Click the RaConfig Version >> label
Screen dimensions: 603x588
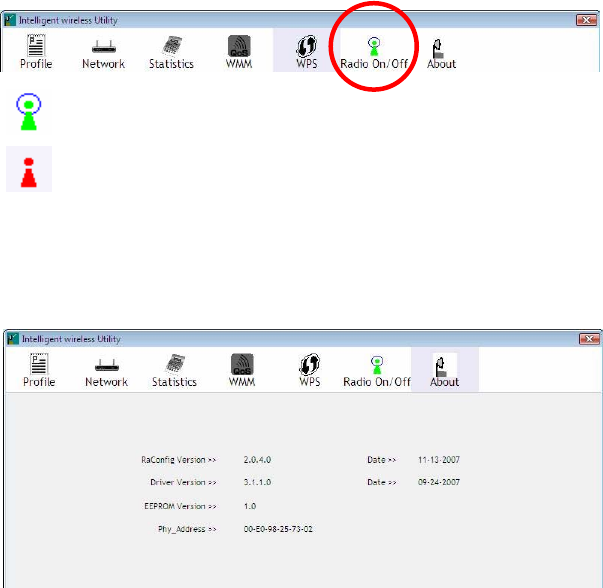(x=179, y=460)
